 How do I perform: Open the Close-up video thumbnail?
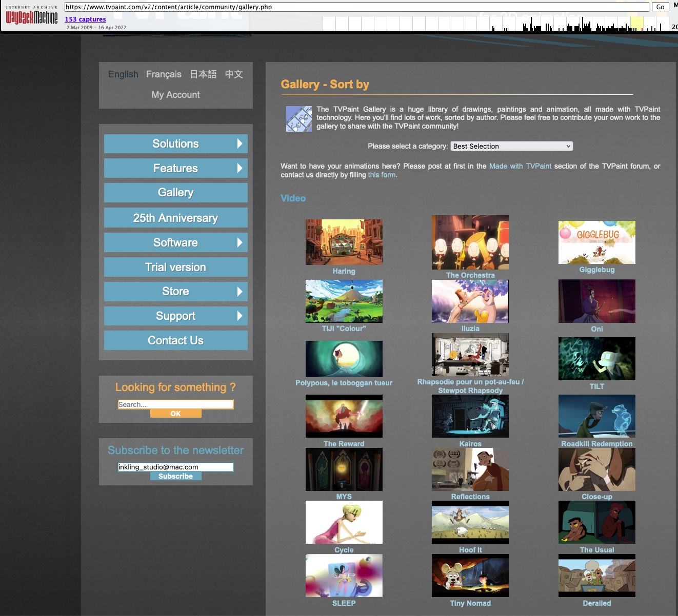[x=597, y=469]
